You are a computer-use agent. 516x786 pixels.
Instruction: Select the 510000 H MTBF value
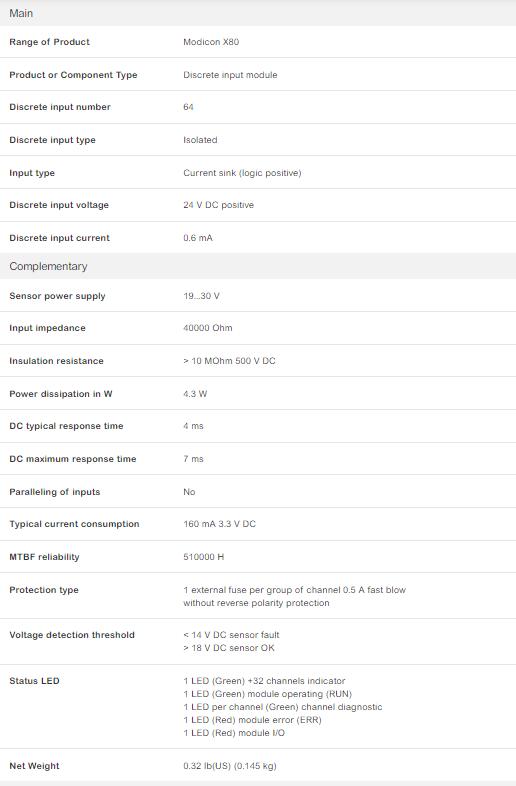coord(204,557)
